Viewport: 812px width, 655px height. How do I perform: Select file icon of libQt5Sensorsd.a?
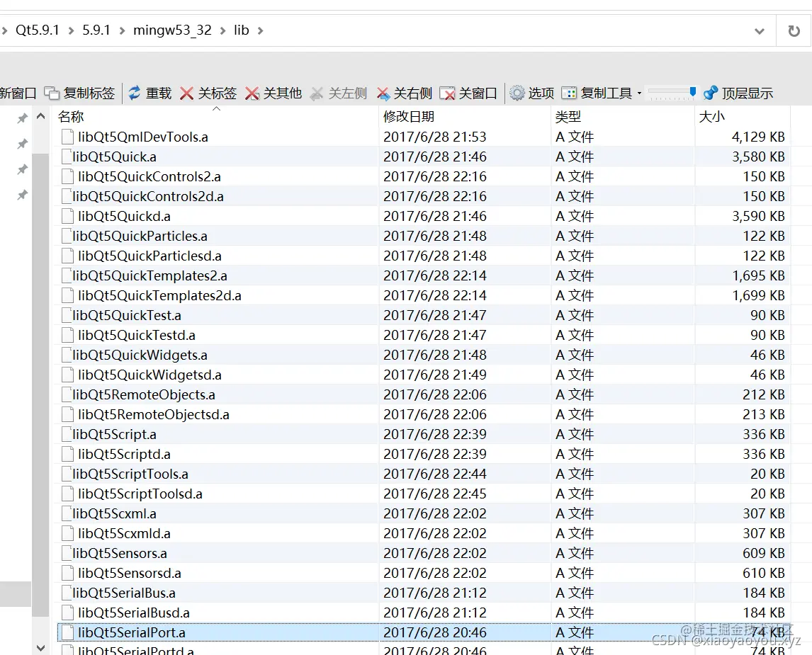(x=67, y=573)
